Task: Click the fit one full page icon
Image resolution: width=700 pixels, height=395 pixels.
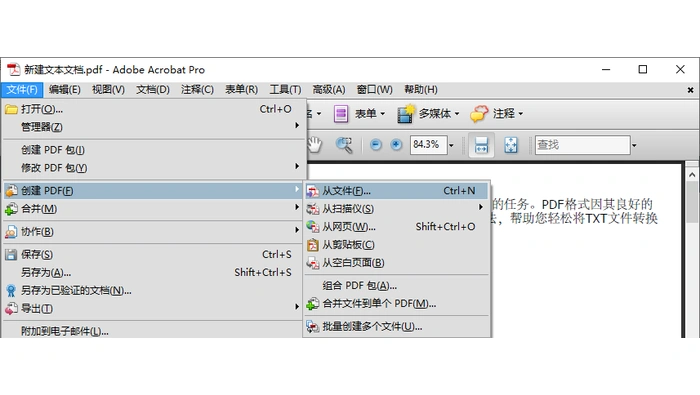Action: tap(511, 145)
